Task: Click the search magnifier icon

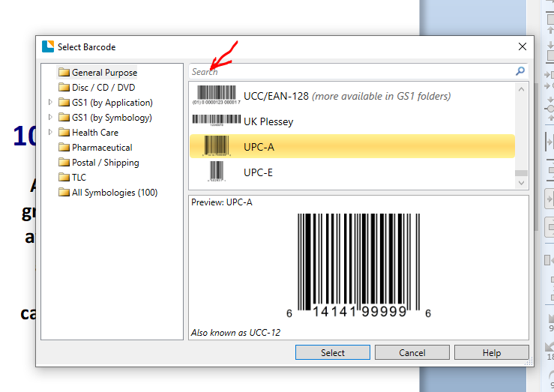Action: [x=520, y=72]
